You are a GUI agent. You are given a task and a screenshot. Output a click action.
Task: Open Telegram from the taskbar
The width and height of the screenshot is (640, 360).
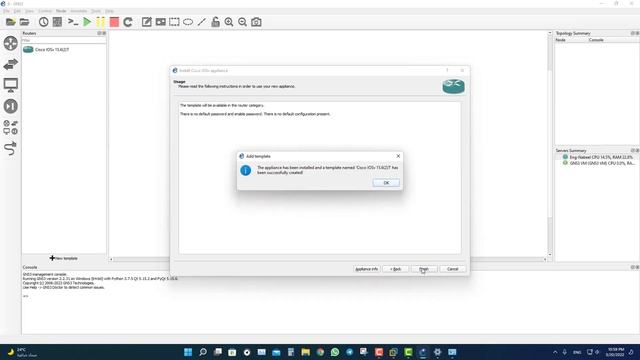point(349,352)
